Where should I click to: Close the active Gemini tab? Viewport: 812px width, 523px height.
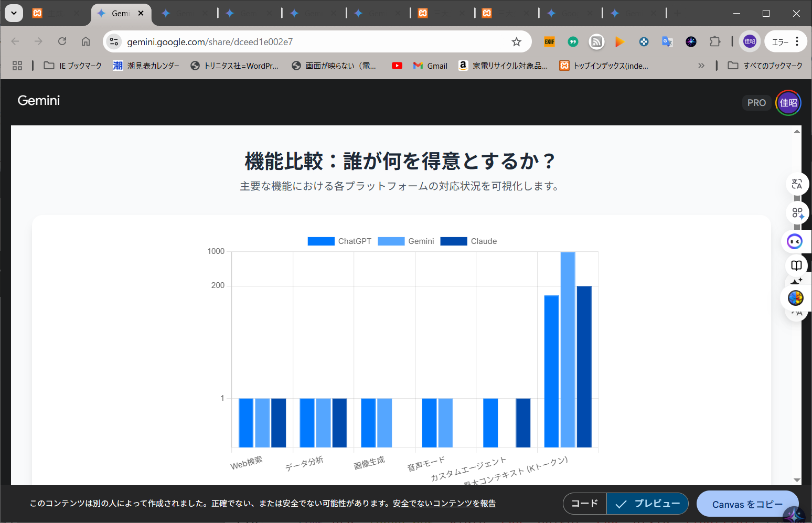pos(141,14)
